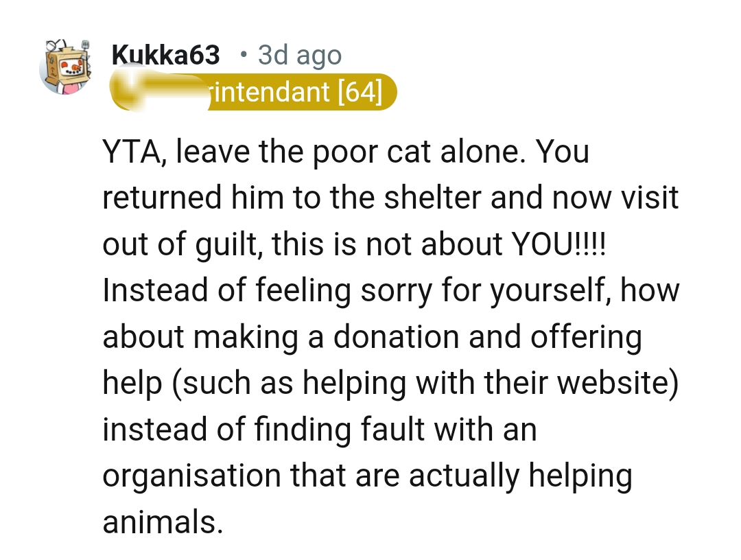Open Kukka63's cardboard box avatar
Viewport: 741px width, 560px height.
(66, 67)
